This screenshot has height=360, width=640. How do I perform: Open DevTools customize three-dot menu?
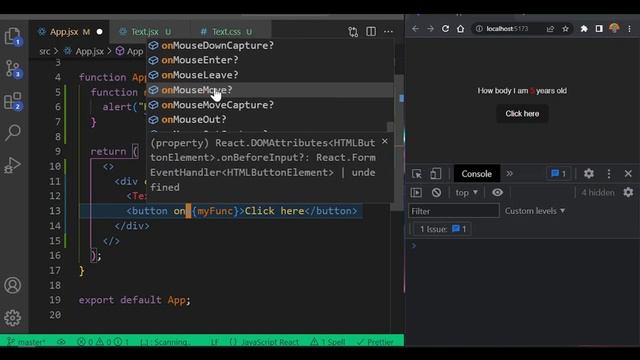[x=609, y=174]
